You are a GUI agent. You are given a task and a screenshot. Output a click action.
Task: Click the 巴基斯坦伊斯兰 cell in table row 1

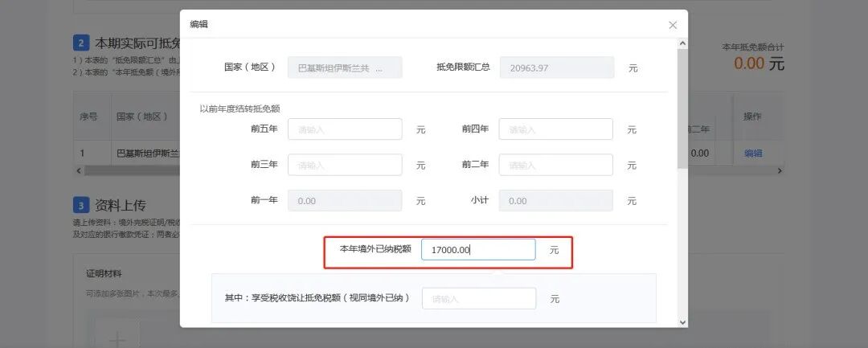(x=149, y=154)
